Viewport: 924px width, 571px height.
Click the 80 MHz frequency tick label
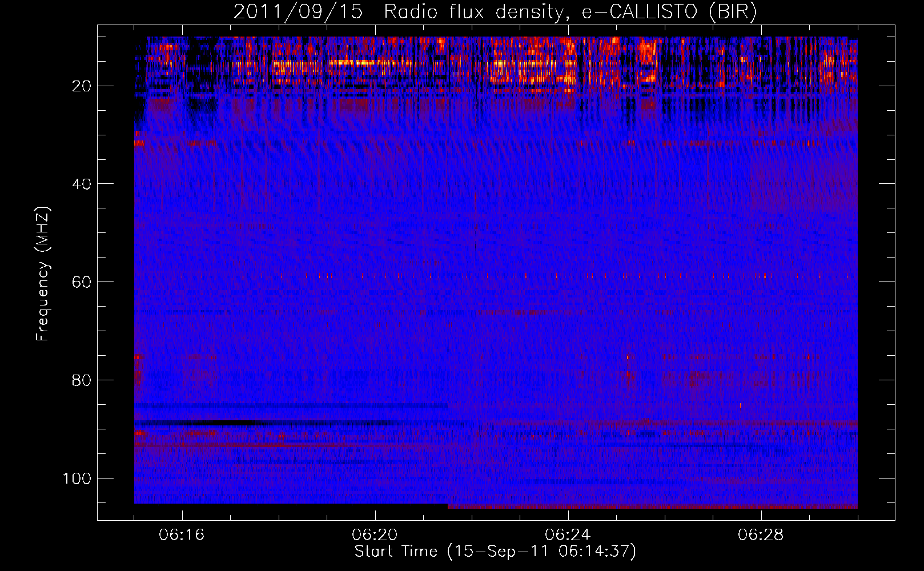point(82,380)
